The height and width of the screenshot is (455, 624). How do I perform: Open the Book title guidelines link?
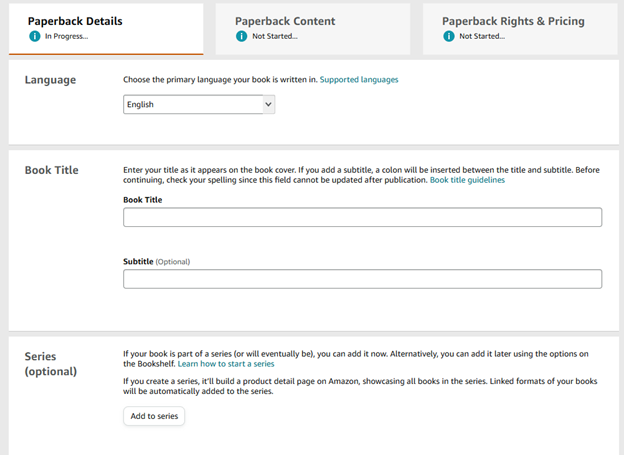tap(467, 180)
